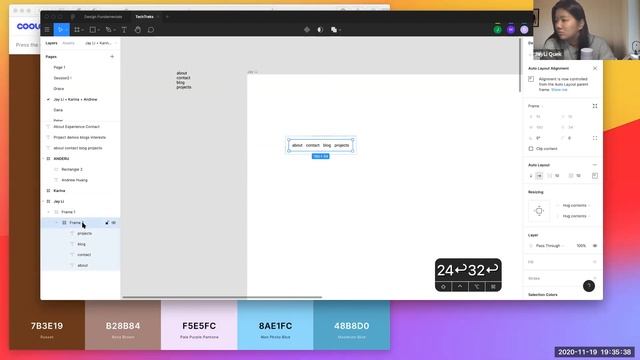This screenshot has width=640, height=360.
Task: Click the Mask icon in the toolbar
Action: click(320, 29)
